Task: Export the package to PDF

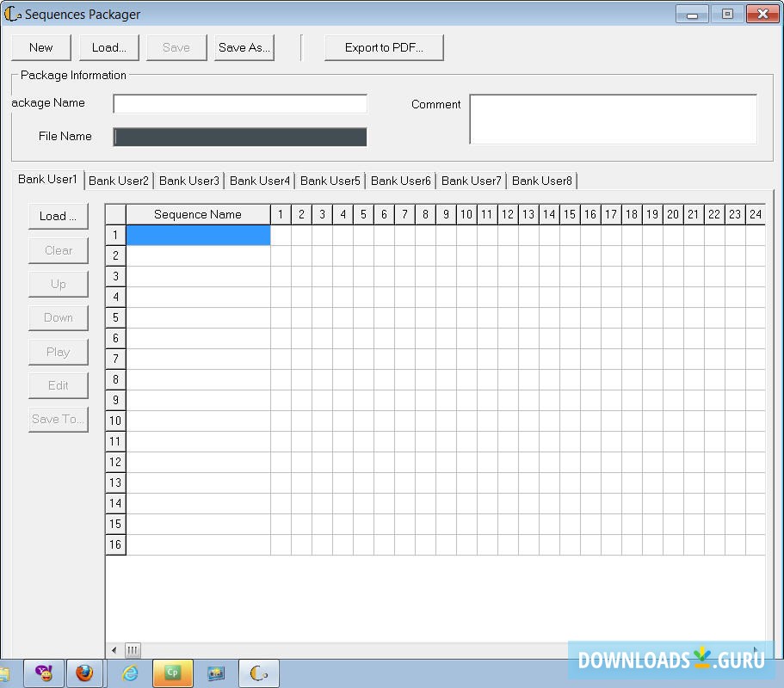Action: point(384,47)
